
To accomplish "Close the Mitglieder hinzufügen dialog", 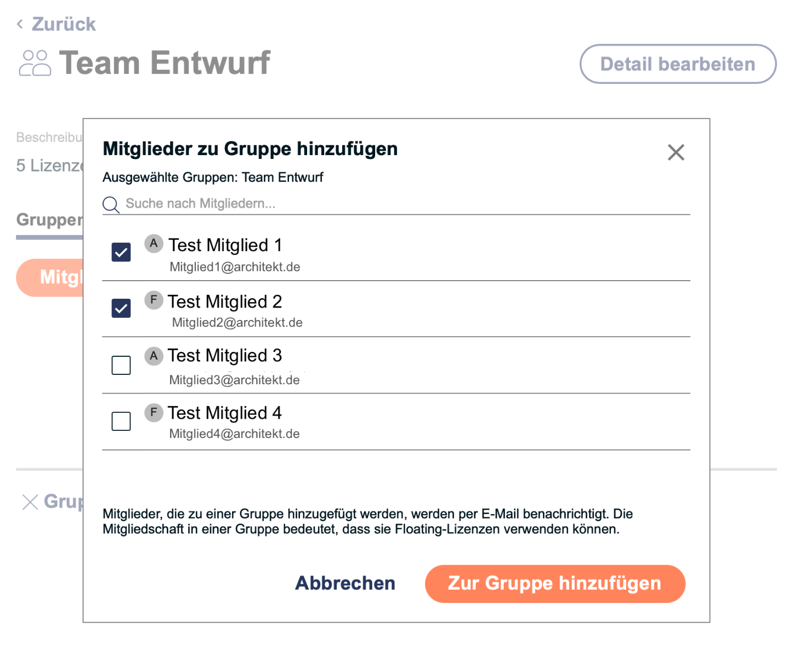I will 676,152.
